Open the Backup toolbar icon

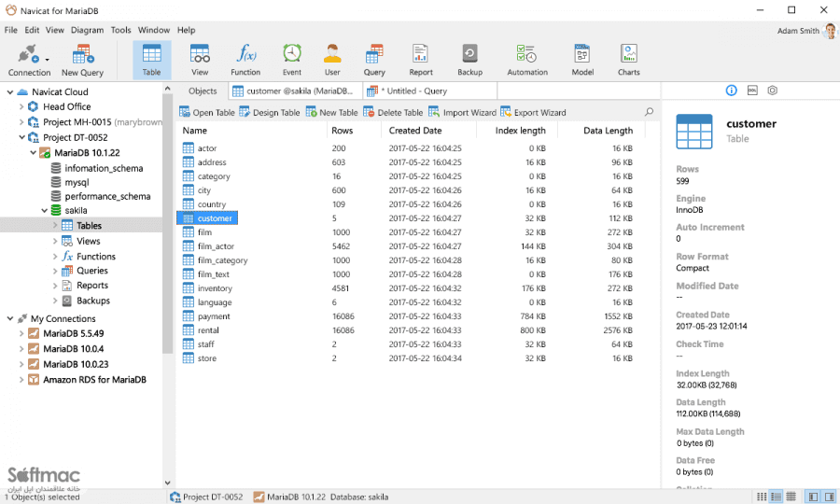point(469,60)
